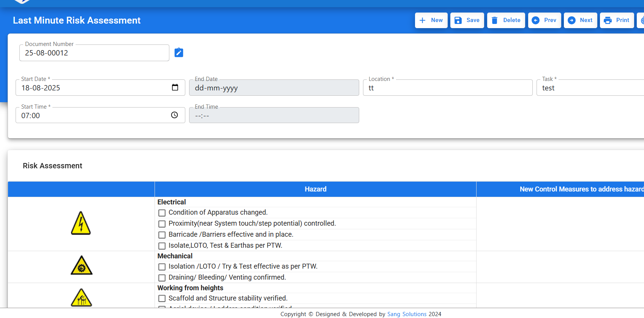The width and height of the screenshot is (644, 318).
Task: Enable Draining/Bleeding/Venting confirmed checkbox
Action: point(162,278)
